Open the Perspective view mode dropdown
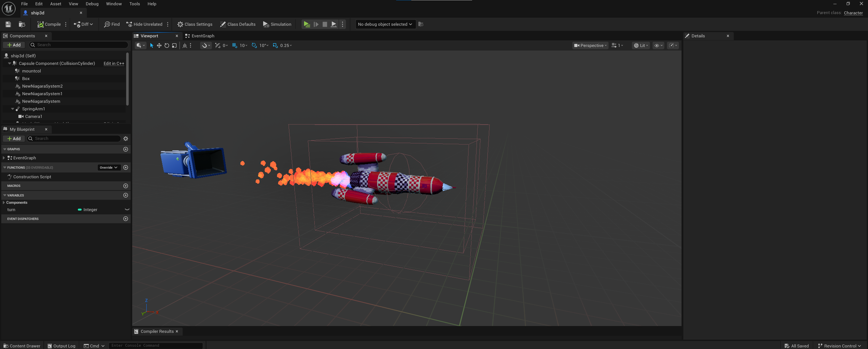This screenshot has width=868, height=349. (590, 45)
